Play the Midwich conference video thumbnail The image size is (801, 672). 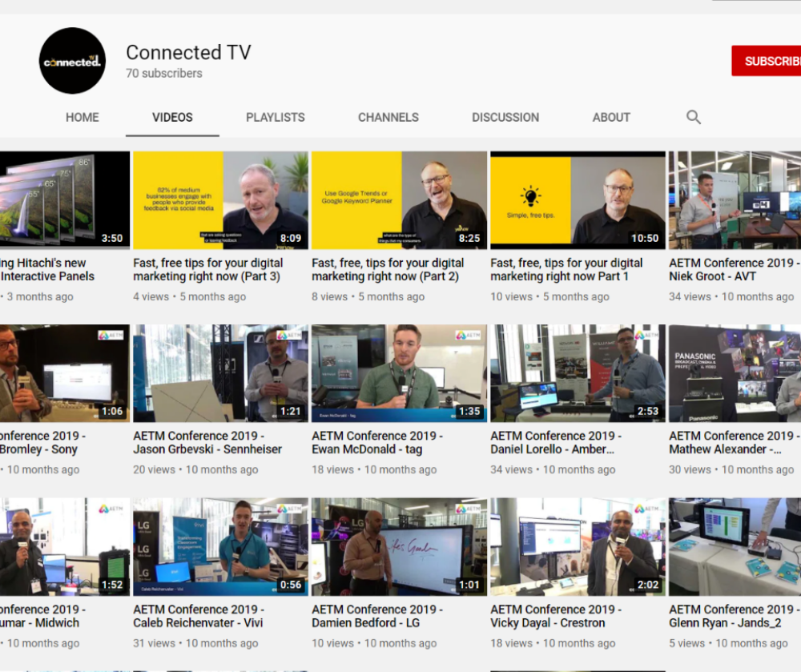click(x=65, y=547)
